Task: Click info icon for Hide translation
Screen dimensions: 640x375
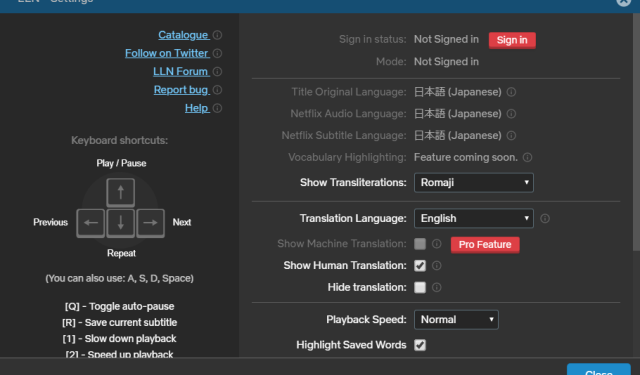Action: tap(437, 288)
